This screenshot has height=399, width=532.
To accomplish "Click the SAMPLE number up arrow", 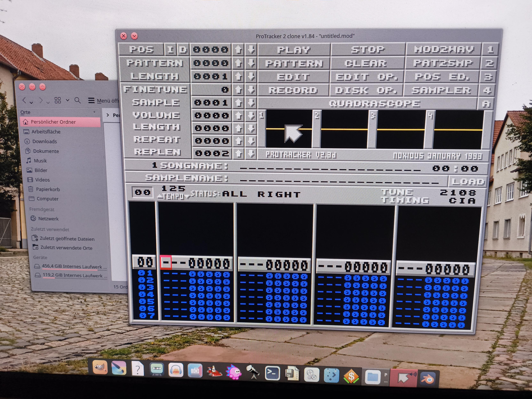I will click(238, 103).
